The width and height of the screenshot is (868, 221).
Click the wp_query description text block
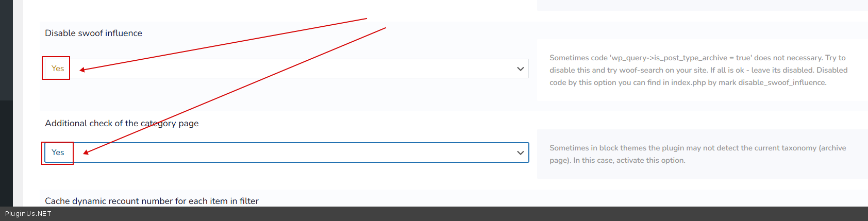tap(698, 70)
